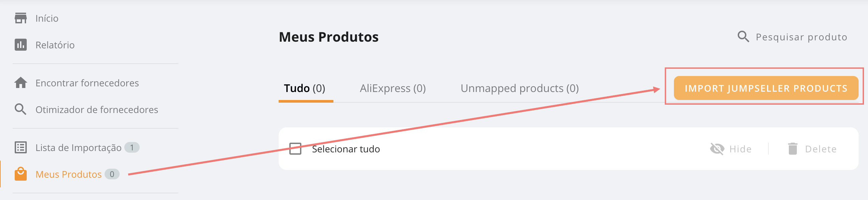Viewport: 868px width, 200px height.
Task: Click the Início storefront icon
Action: (x=21, y=18)
